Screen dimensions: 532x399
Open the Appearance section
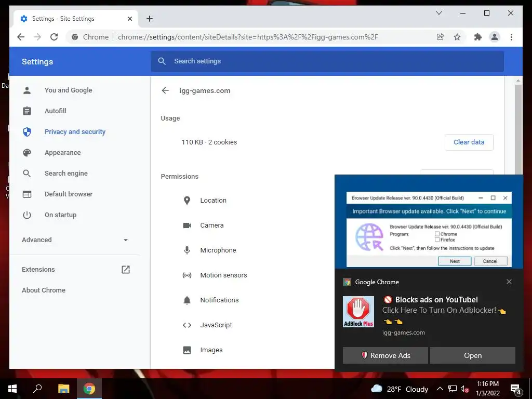click(62, 153)
